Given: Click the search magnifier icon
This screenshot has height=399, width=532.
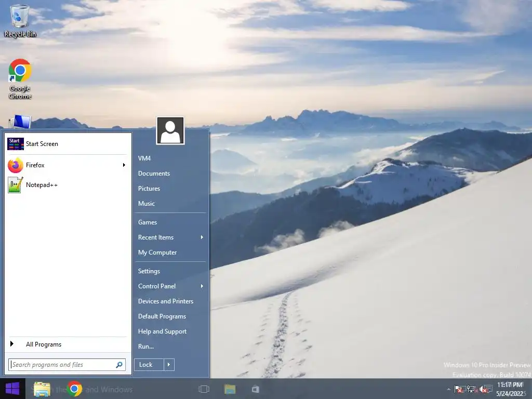Looking at the screenshot, I should [119, 365].
